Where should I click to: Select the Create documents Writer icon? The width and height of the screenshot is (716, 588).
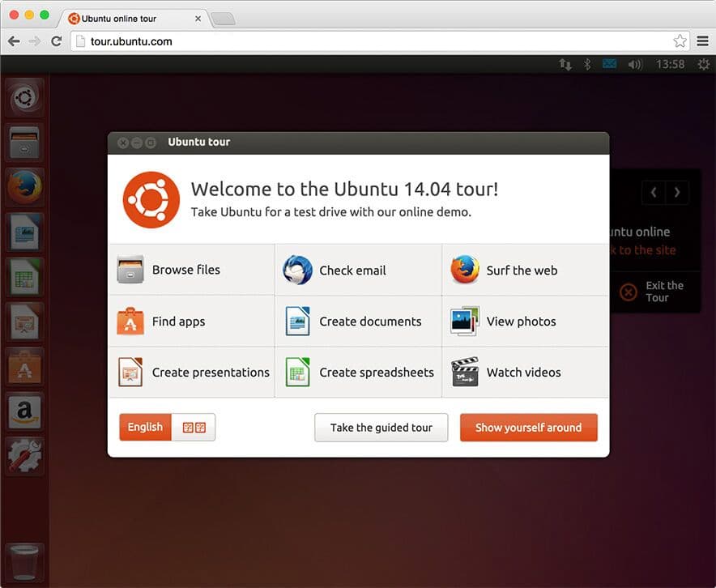click(x=297, y=321)
